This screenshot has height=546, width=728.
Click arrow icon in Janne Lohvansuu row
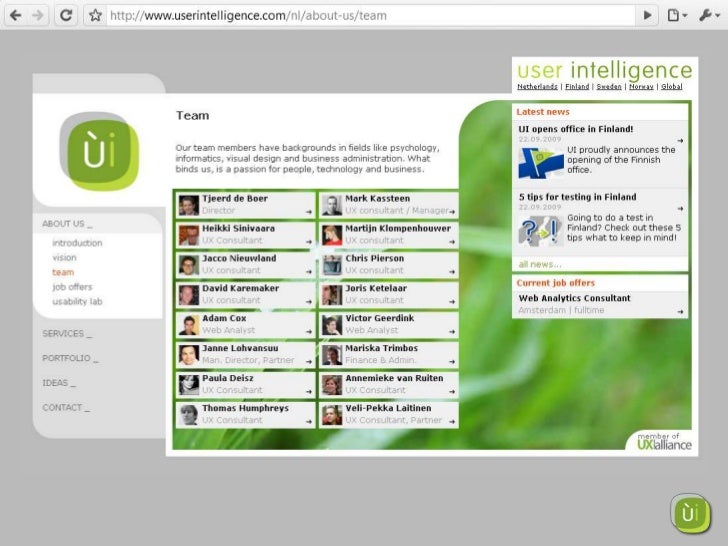pyautogui.click(x=309, y=362)
